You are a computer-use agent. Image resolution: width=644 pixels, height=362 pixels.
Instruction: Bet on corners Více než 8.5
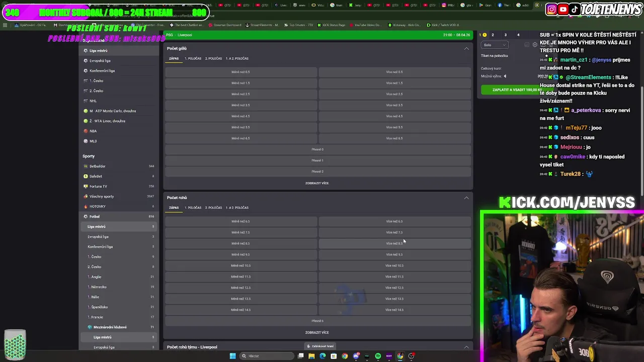[394, 243]
